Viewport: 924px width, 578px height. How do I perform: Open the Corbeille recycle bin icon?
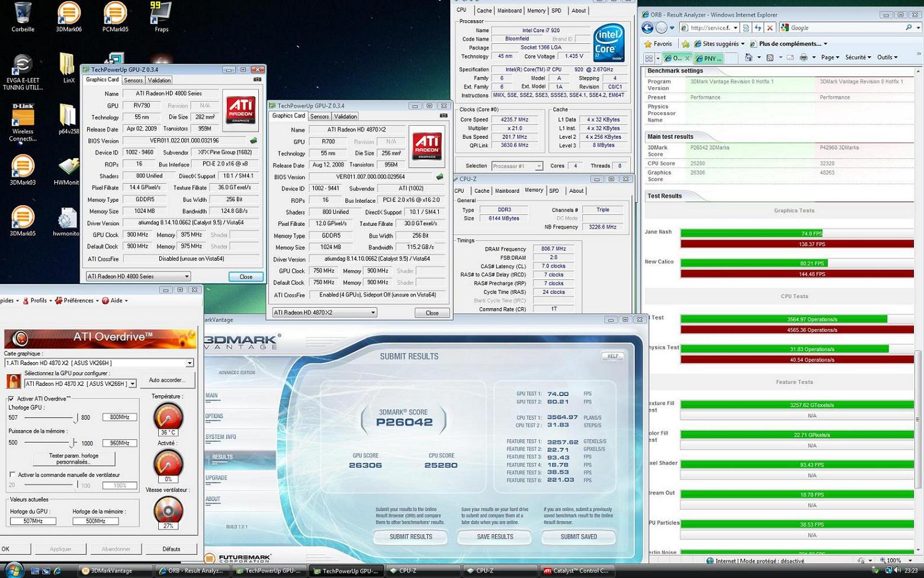(x=23, y=17)
